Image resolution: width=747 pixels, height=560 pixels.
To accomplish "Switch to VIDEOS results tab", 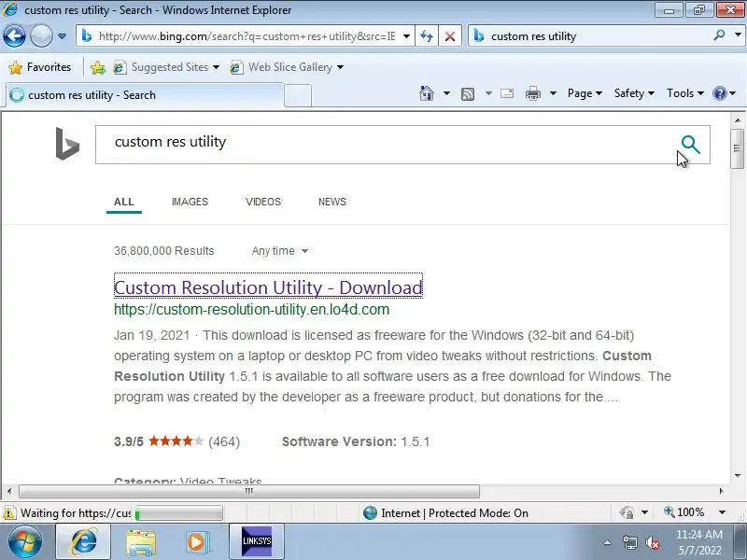I will (263, 202).
